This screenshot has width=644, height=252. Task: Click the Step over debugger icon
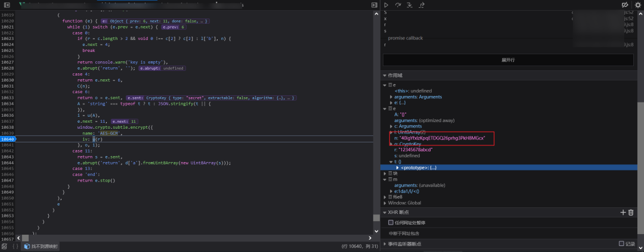click(x=398, y=5)
